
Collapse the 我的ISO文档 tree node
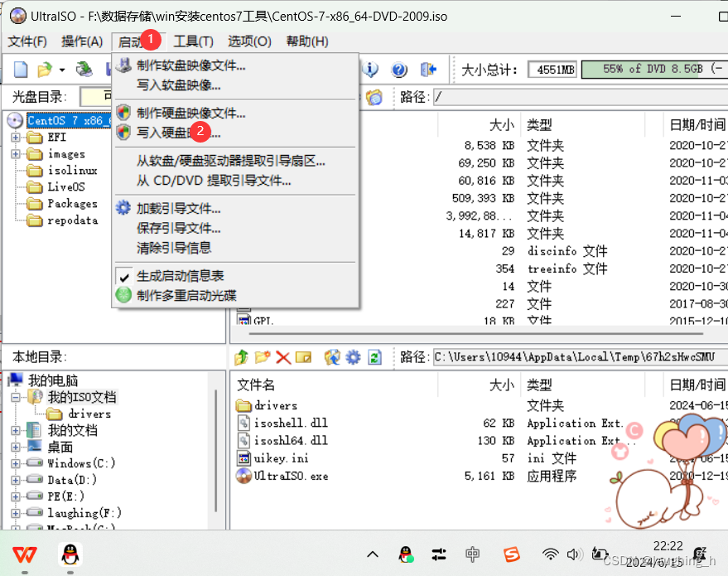pyautogui.click(x=15, y=398)
